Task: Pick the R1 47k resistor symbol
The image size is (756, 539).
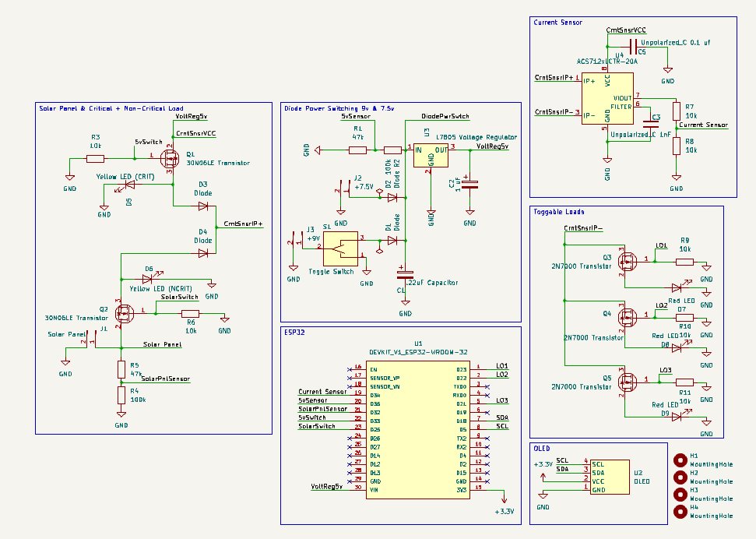Action: [357, 150]
